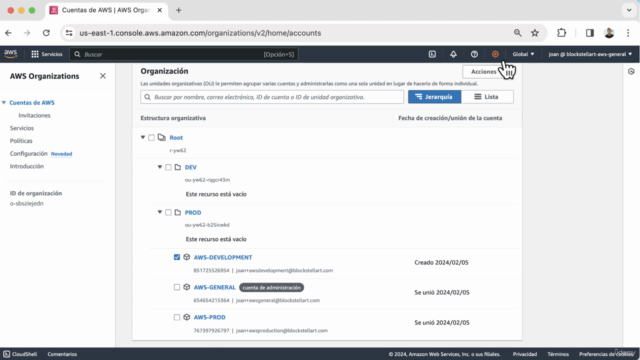Open the help question mark icon

pyautogui.click(x=474, y=54)
